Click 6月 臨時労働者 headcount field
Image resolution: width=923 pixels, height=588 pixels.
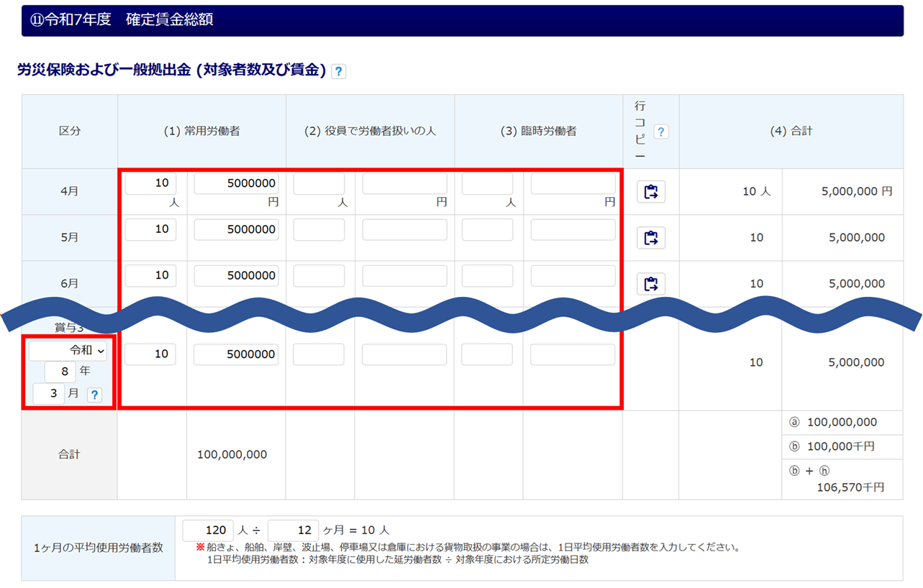pyautogui.click(x=487, y=275)
